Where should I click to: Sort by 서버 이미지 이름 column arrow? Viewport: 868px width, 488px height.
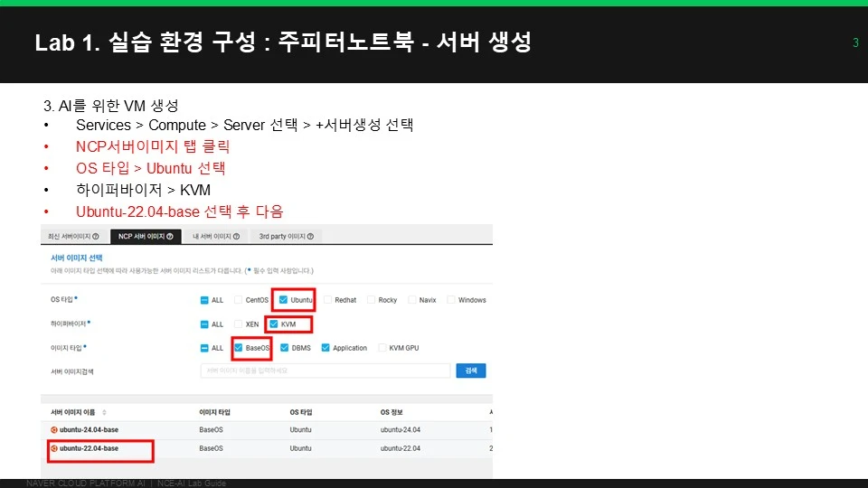coord(104,412)
